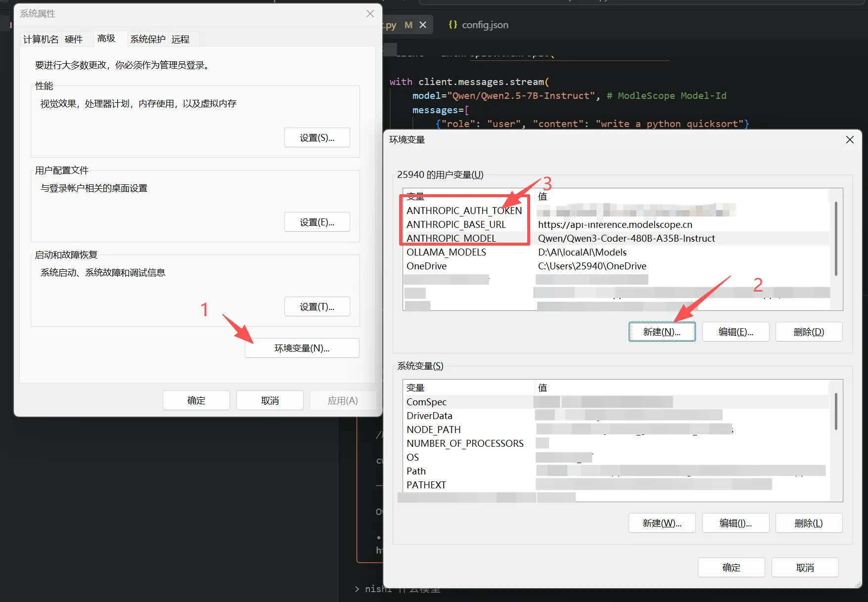
Task: Select the NUMBER_OF_PROCESSORS system variable
Action: pyautogui.click(x=616, y=443)
